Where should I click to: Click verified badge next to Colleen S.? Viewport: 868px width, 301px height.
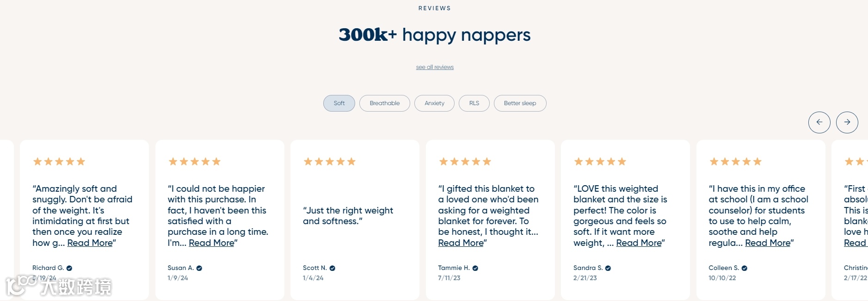tap(745, 268)
